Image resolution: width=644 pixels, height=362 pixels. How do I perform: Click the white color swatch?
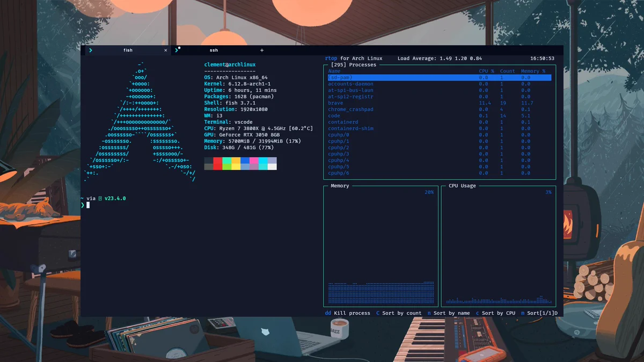pyautogui.click(x=272, y=167)
